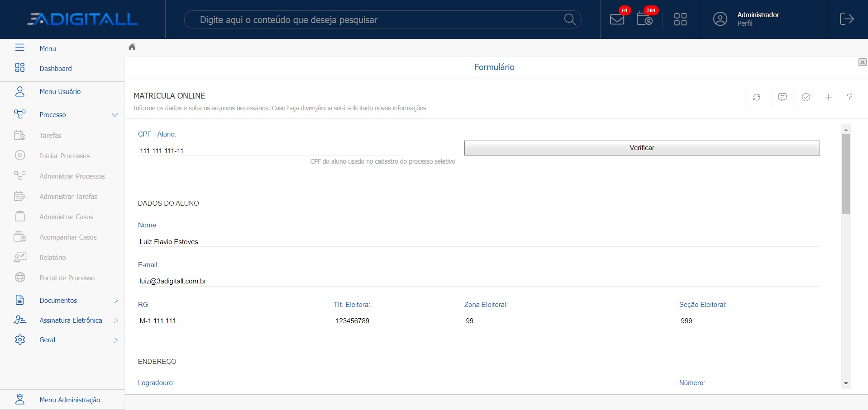
Task: Click the RG input field
Action: click(231, 321)
